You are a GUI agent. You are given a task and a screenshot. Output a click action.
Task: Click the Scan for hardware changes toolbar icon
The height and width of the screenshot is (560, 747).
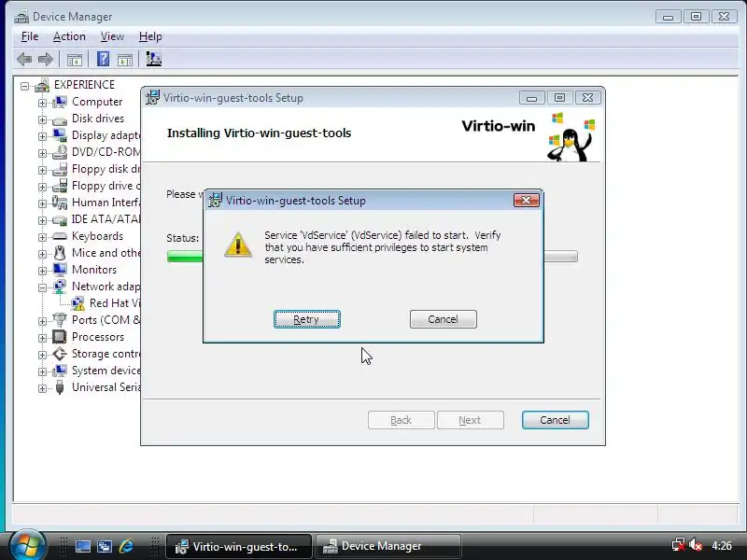pyautogui.click(x=153, y=59)
